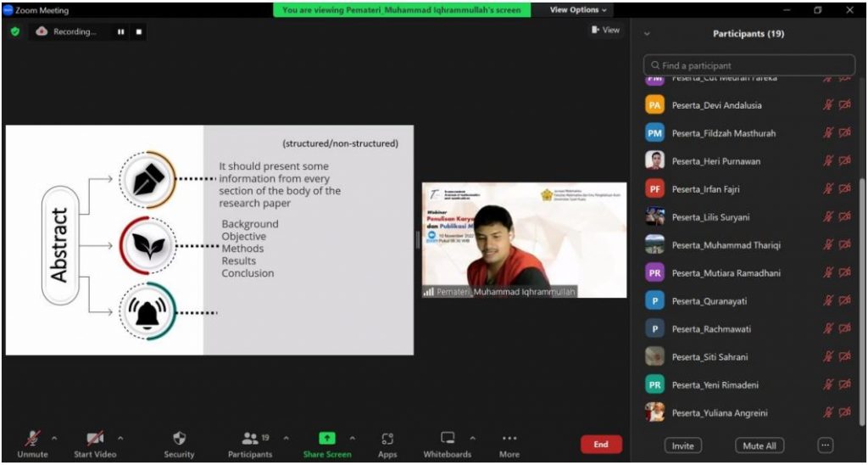Collapse the Participants panel chevron
Screen dimensions: 868x465
point(648,34)
